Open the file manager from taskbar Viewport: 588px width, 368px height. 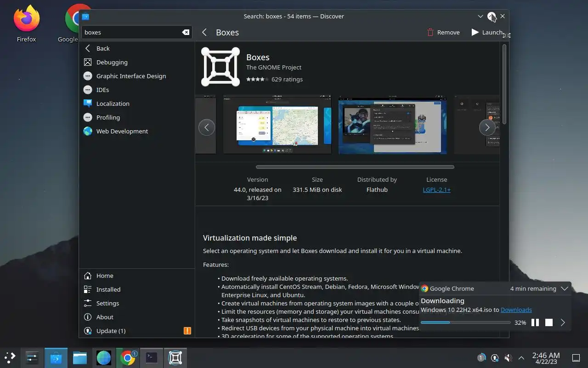tap(80, 357)
